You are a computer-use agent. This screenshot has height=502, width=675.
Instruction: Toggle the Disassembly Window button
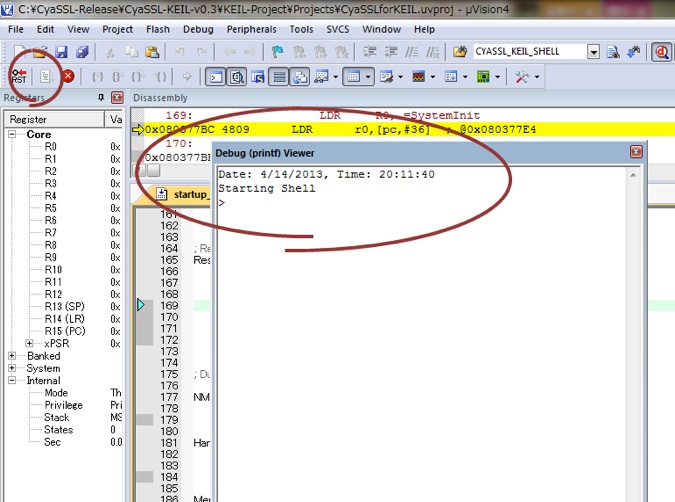pyautogui.click(x=236, y=77)
